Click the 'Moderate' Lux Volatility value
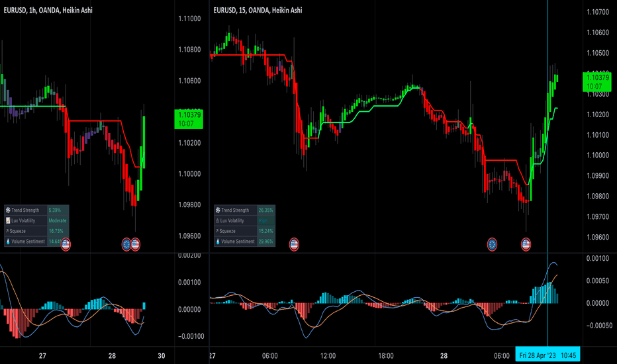The height and width of the screenshot is (364, 617). 58,220
